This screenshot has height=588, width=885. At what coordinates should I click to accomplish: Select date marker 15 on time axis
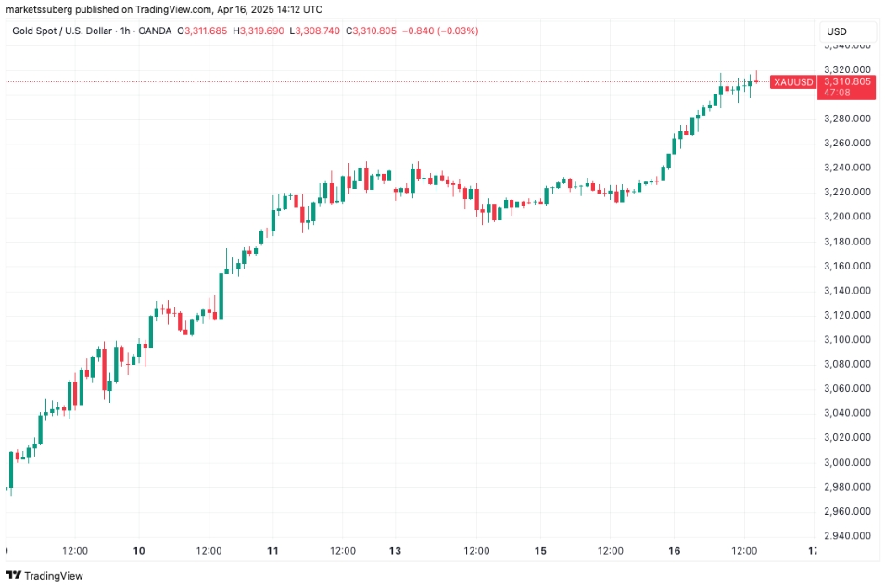pos(540,551)
